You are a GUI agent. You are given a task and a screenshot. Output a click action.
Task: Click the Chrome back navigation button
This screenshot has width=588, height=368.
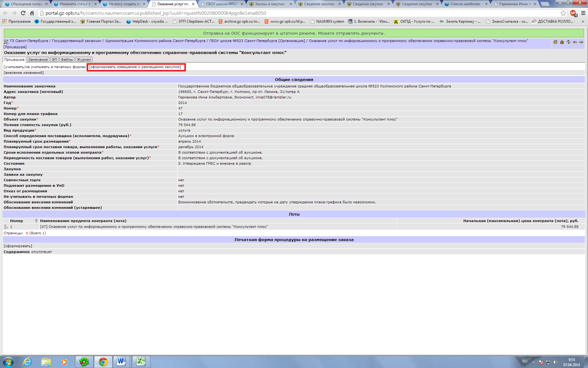tap(6, 13)
